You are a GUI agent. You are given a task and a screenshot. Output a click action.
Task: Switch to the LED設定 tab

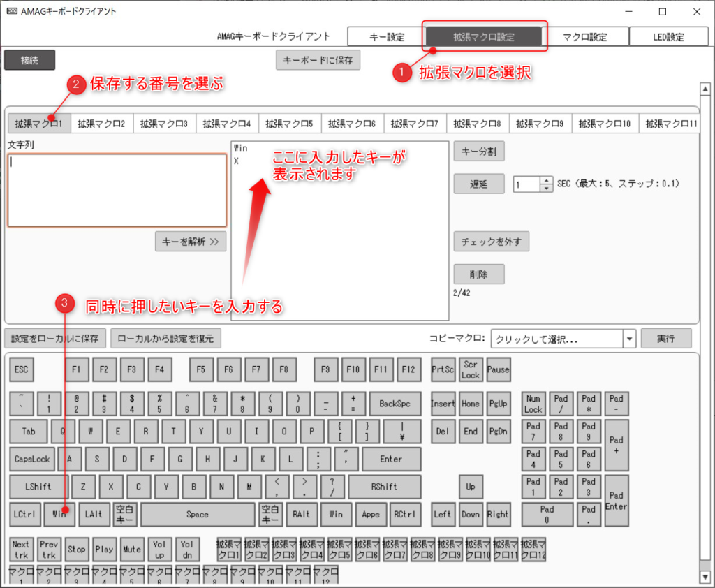coord(668,36)
